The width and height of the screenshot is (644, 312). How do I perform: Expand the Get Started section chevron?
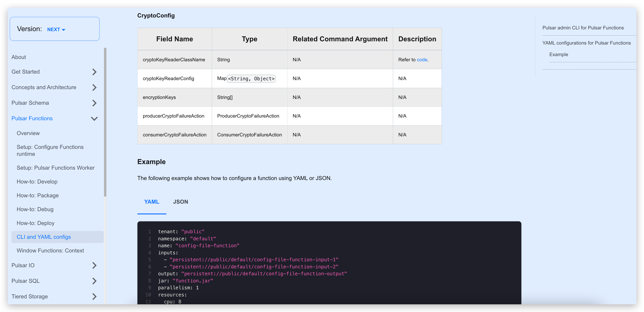(94, 72)
